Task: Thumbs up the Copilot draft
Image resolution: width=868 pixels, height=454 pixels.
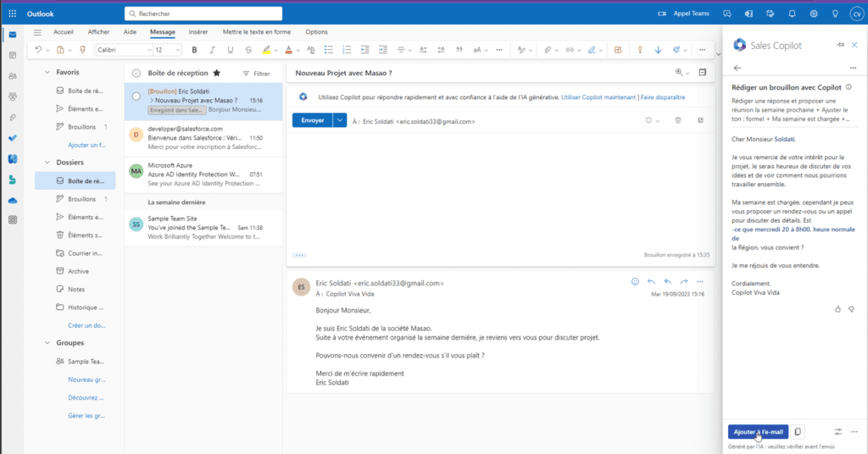Action: tap(837, 309)
